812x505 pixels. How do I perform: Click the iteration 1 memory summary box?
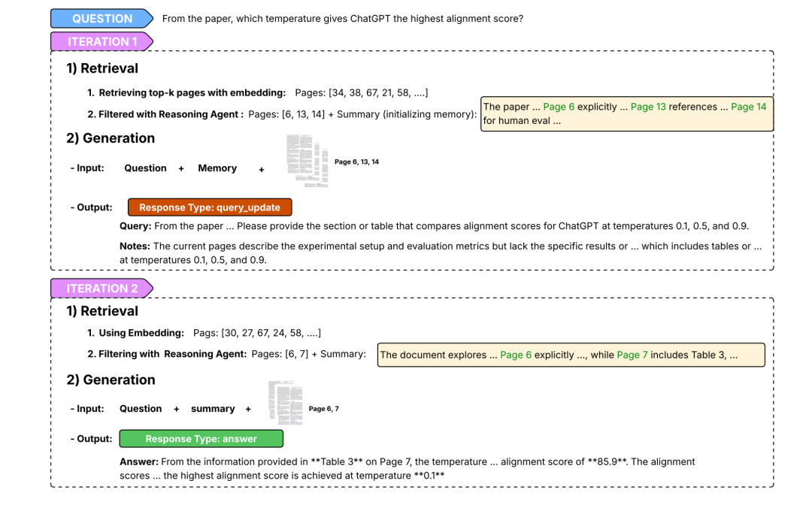(626, 113)
